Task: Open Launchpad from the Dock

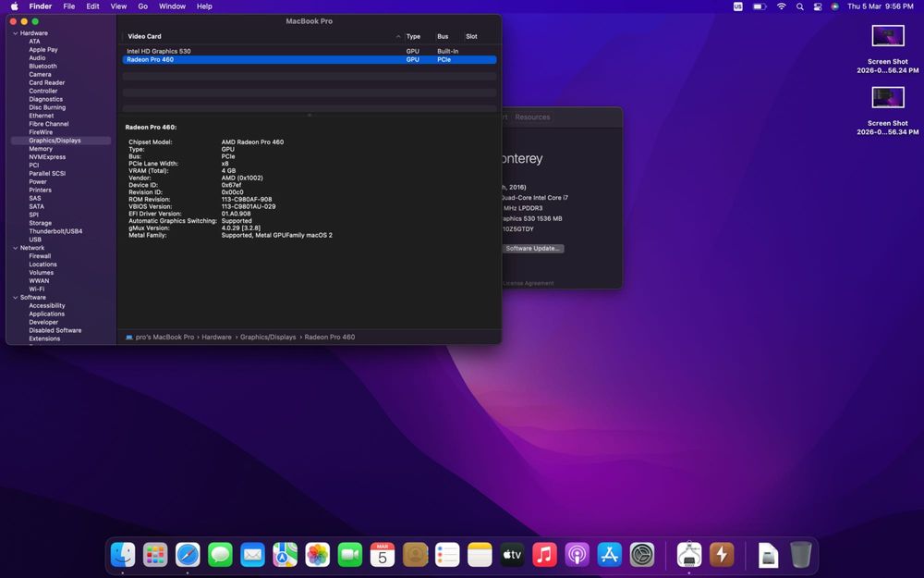Action: point(155,555)
